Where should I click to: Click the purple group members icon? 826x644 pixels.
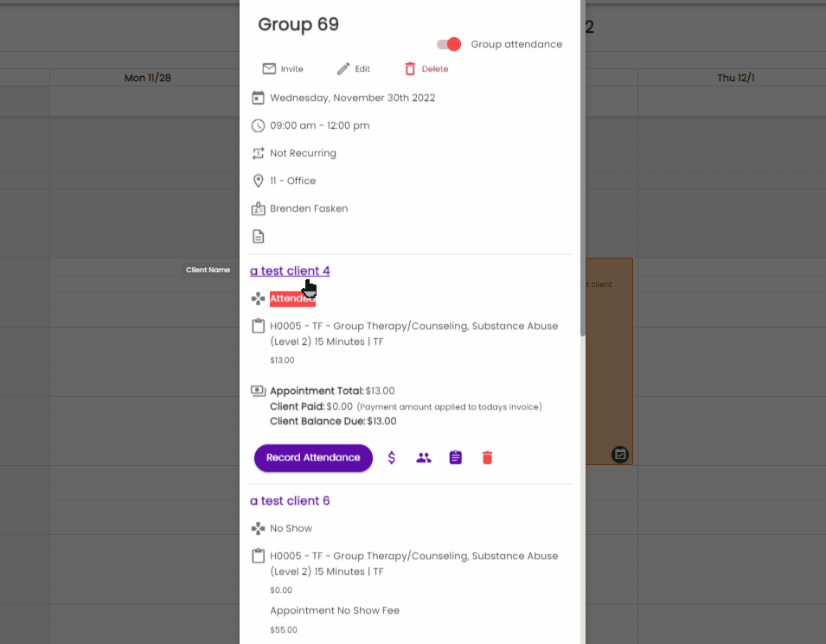[x=424, y=458]
